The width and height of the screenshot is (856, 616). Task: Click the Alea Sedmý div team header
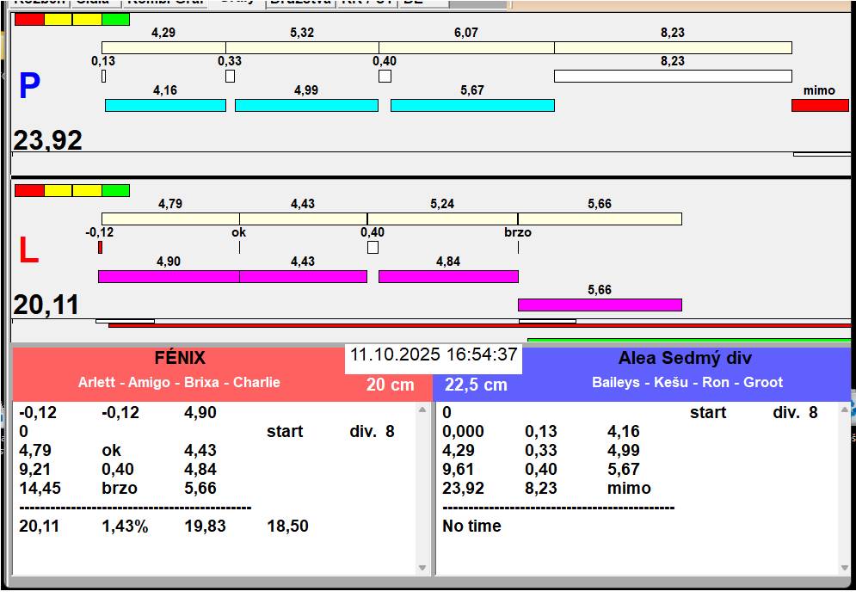pyautogui.click(x=685, y=359)
